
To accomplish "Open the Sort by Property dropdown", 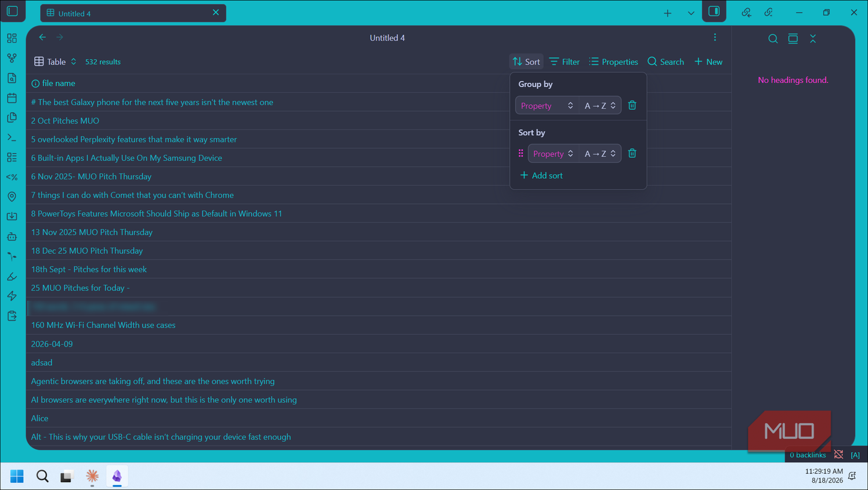I will coord(553,154).
